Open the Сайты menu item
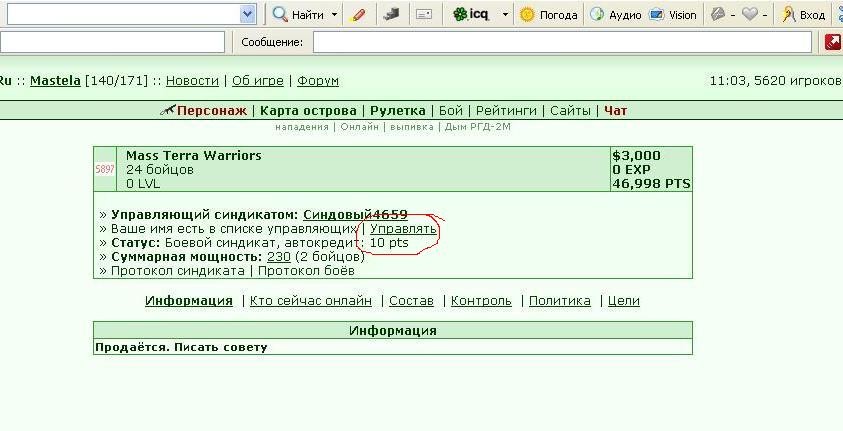Image resolution: width=843 pixels, height=431 pixels. 570,111
